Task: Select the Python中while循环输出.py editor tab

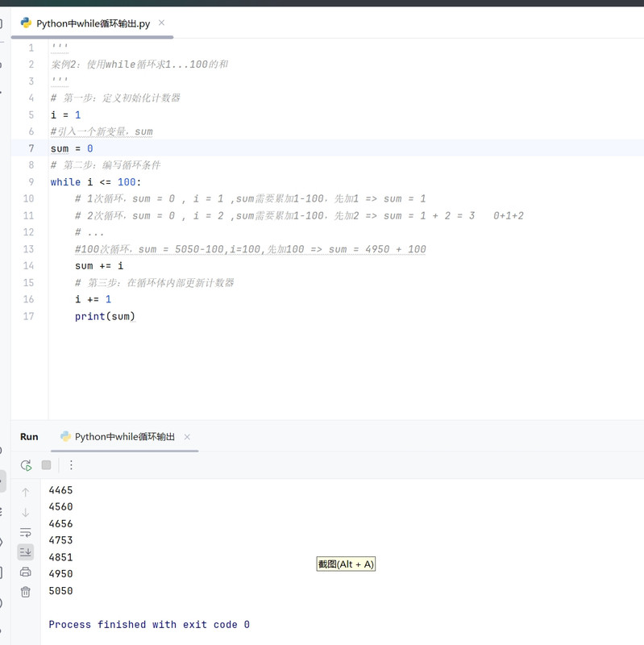Action: (93, 23)
